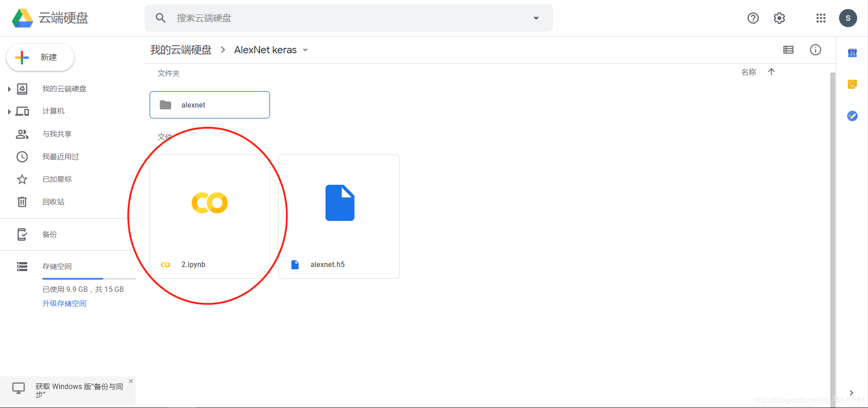Show details info icon
Image resolution: width=868 pixels, height=408 pixels.
pos(816,50)
